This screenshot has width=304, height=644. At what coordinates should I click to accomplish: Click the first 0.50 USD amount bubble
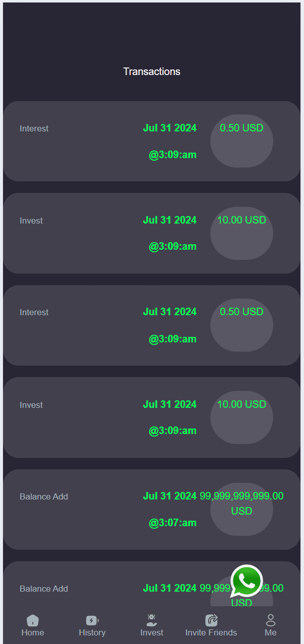(x=241, y=141)
